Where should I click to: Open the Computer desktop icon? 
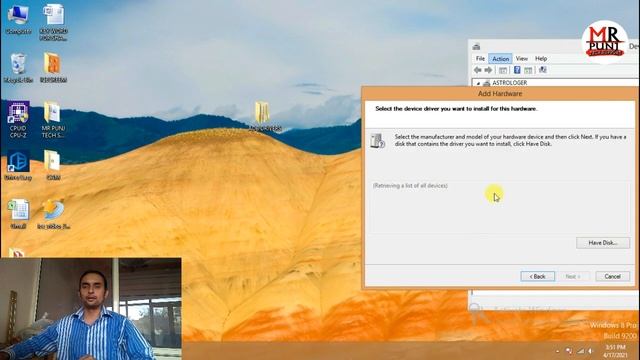[18, 20]
